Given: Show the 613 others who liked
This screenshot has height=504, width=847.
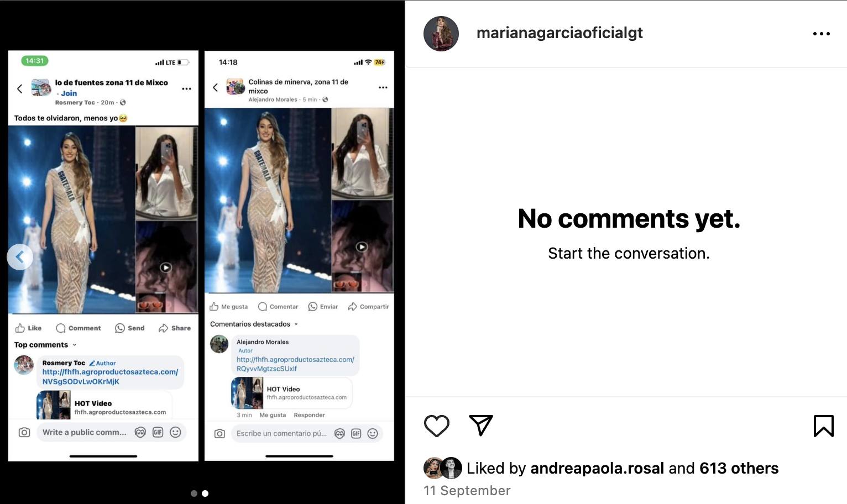Looking at the screenshot, I should point(739,468).
